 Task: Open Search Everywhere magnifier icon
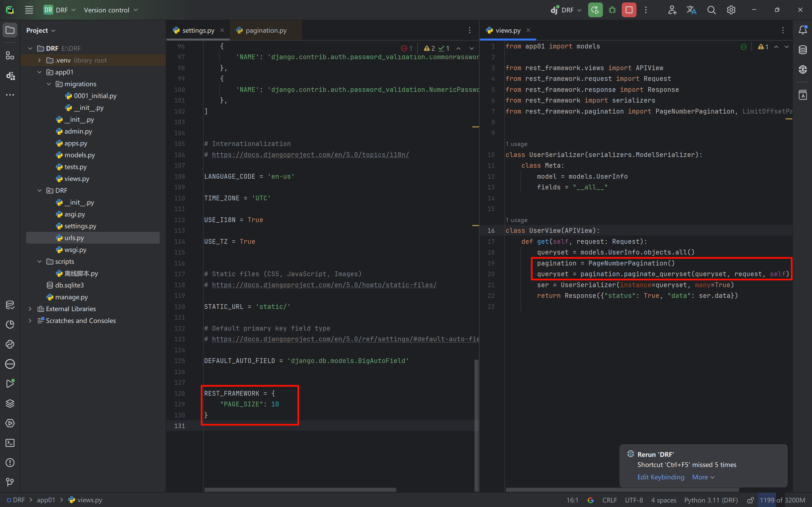click(711, 10)
